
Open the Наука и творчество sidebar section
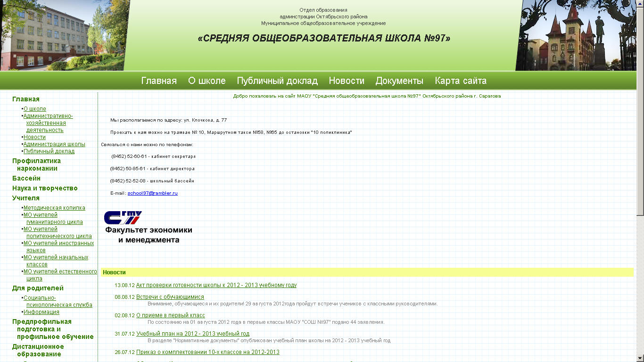(45, 188)
